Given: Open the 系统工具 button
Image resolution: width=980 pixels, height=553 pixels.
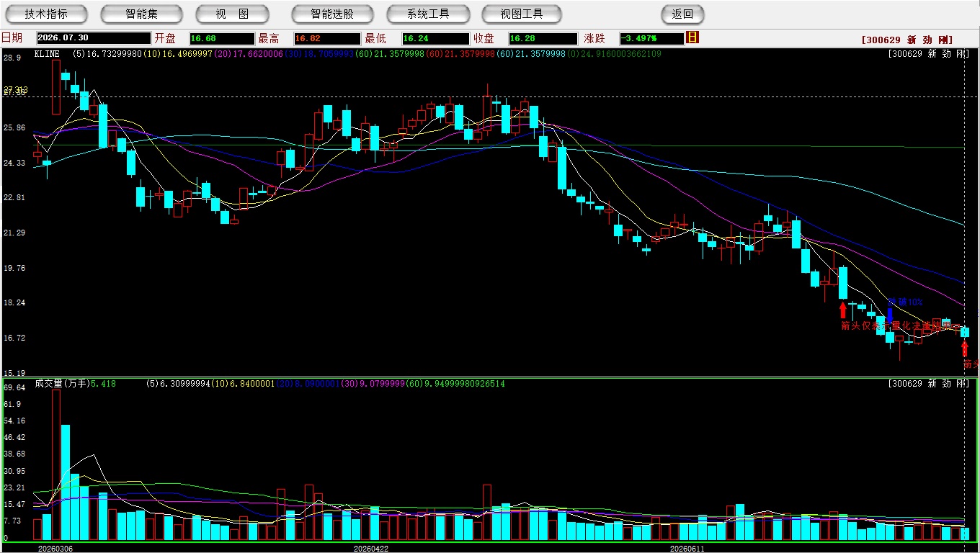Looking at the screenshot, I should (428, 14).
